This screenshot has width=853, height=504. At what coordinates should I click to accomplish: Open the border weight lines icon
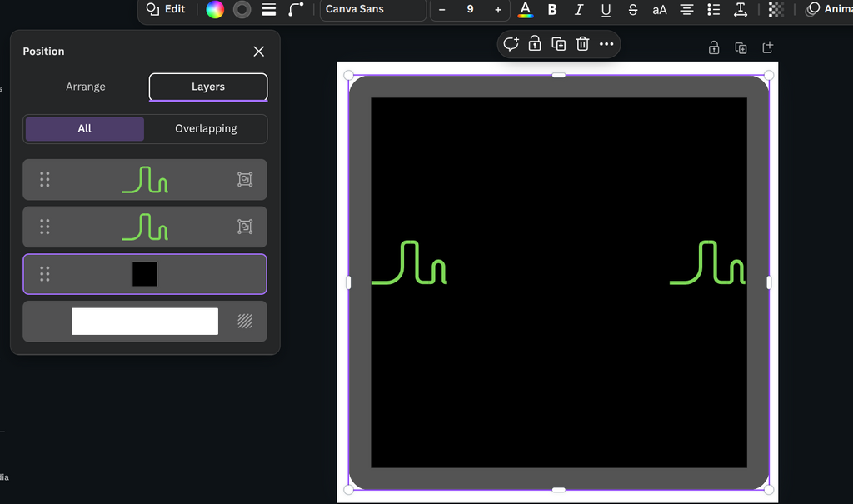coord(269,10)
